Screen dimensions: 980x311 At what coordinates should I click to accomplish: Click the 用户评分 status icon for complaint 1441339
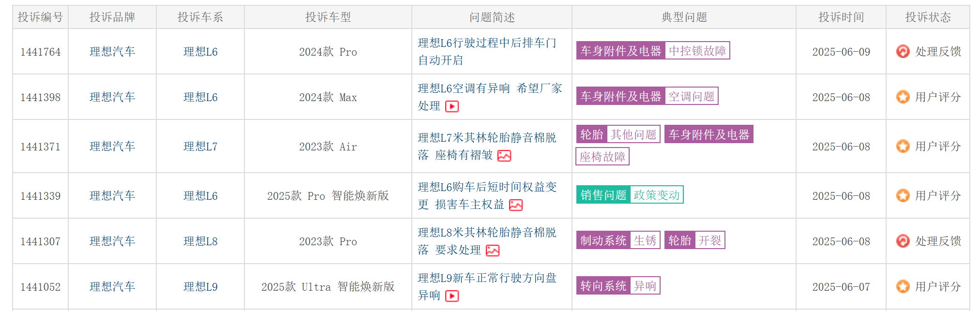pos(903,195)
